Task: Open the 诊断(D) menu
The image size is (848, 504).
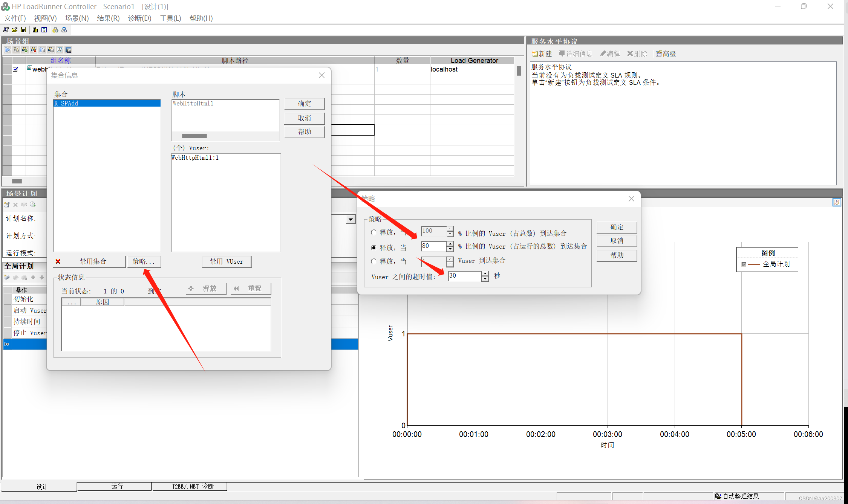Action: tap(139, 18)
